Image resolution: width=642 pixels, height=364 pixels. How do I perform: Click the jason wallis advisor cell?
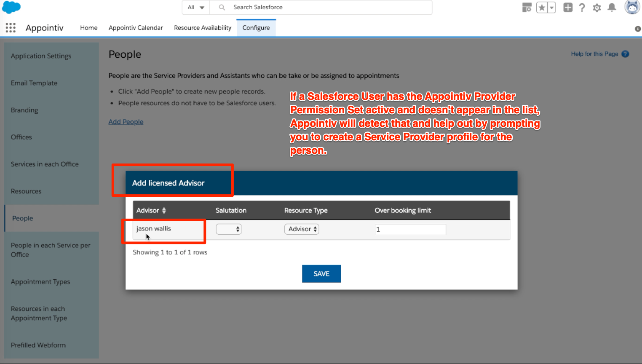tap(153, 229)
